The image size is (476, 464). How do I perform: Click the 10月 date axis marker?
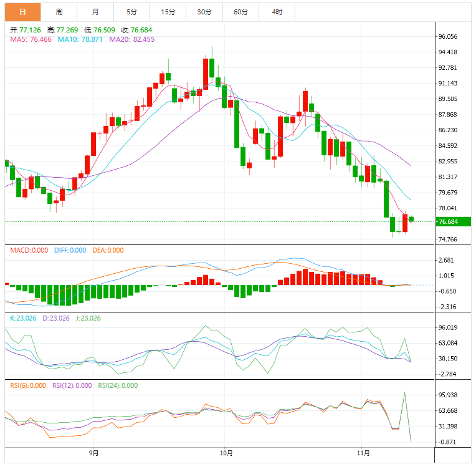pyautogui.click(x=227, y=453)
